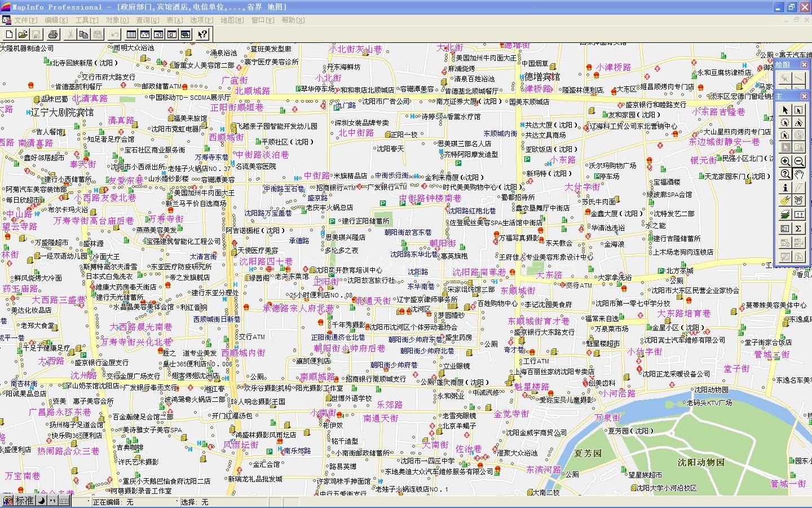Select the HotLink lightning tool
The height and width of the screenshot is (508, 812).
[x=799, y=187]
